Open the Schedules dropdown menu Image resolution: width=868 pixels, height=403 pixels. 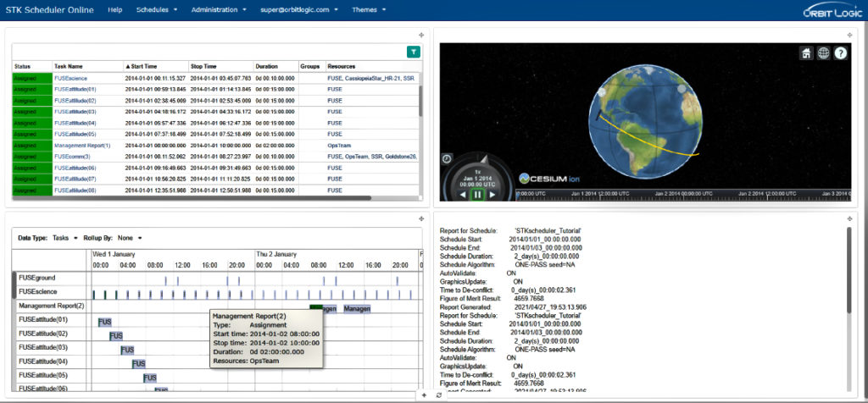click(x=157, y=10)
